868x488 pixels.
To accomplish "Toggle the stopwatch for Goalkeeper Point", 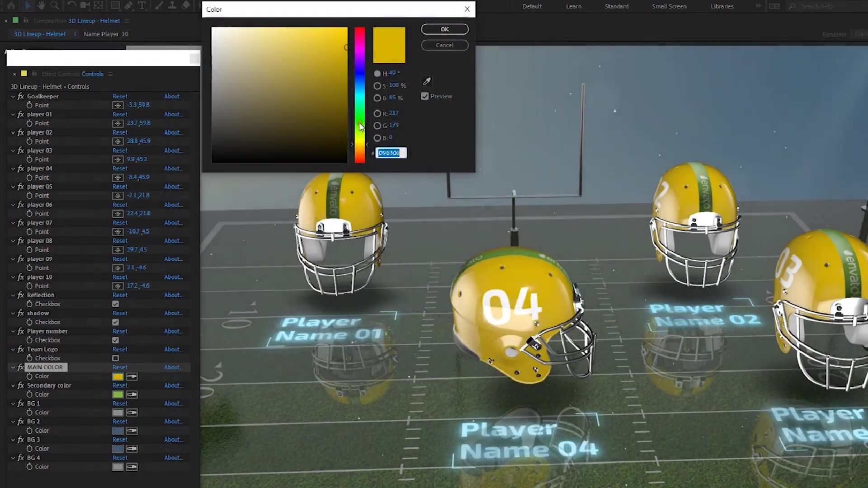I will pyautogui.click(x=29, y=105).
